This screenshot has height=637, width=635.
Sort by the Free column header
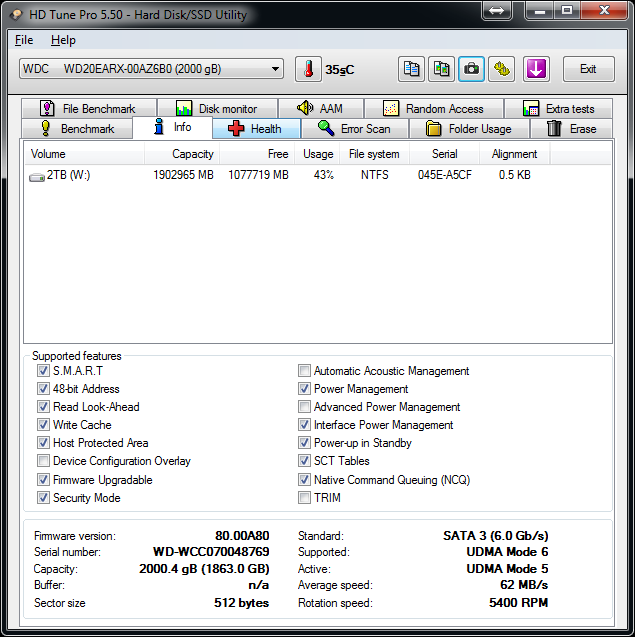coord(257,154)
